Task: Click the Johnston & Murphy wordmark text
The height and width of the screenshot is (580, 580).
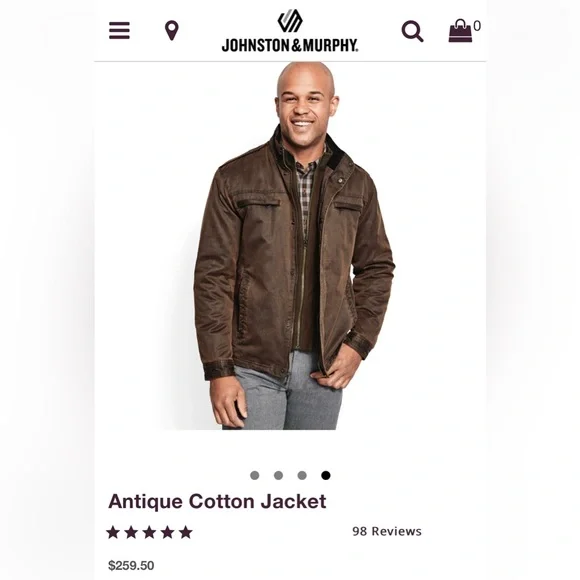Action: point(290,45)
